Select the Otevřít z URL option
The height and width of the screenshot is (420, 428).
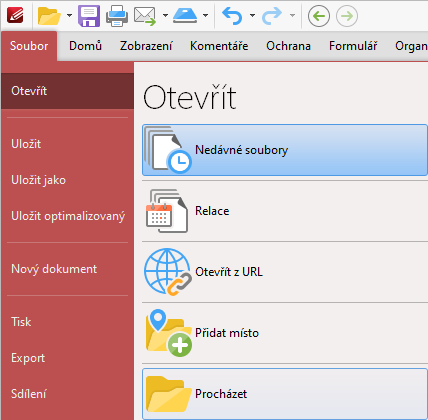[x=285, y=272]
